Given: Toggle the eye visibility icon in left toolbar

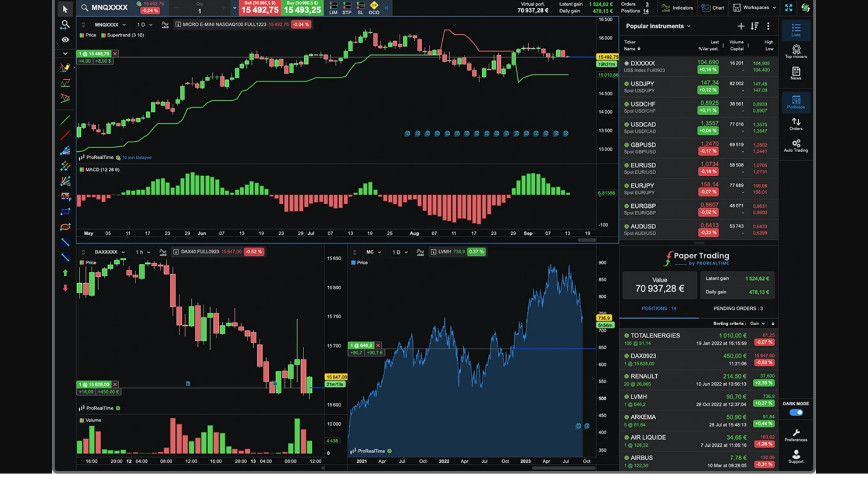Looking at the screenshot, I should [65, 40].
